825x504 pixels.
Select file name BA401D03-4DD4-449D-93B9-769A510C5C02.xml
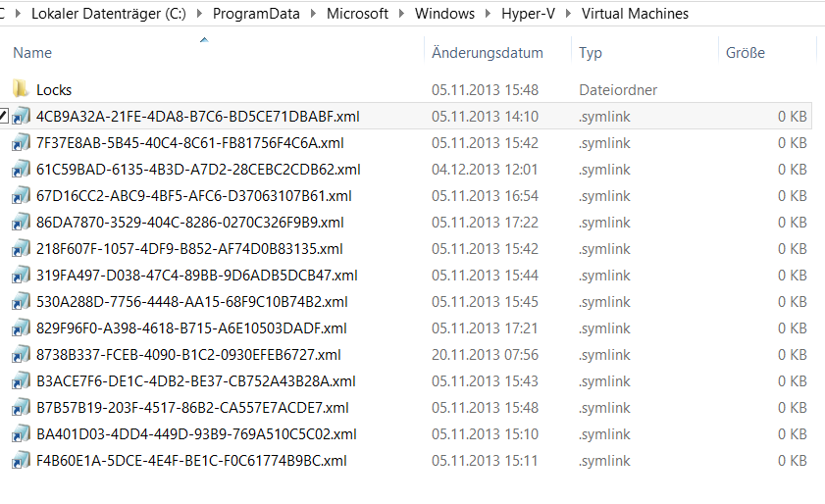[196, 434]
